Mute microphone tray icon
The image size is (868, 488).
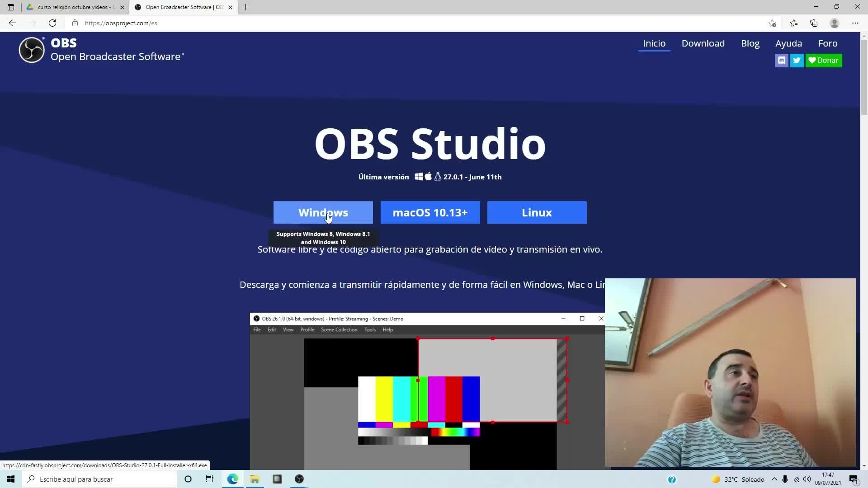click(785, 479)
